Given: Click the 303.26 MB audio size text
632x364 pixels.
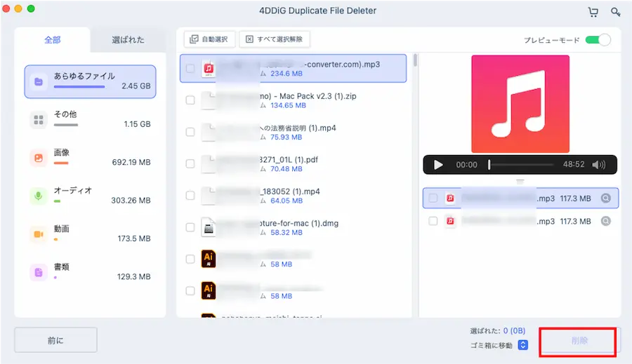Looking at the screenshot, I should click(131, 201).
